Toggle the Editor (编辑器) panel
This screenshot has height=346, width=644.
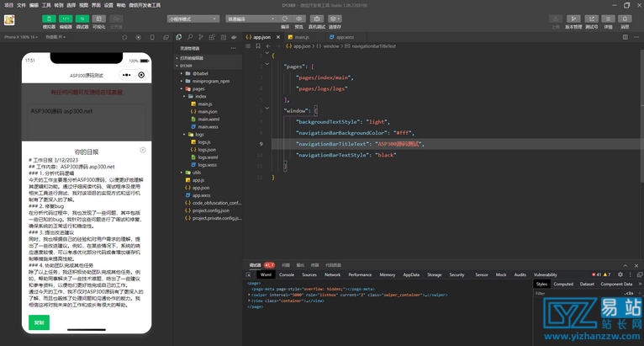[x=65, y=18]
